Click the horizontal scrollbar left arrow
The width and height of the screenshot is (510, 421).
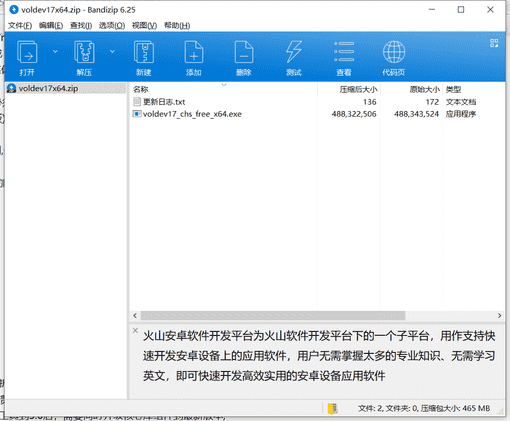[135, 315]
